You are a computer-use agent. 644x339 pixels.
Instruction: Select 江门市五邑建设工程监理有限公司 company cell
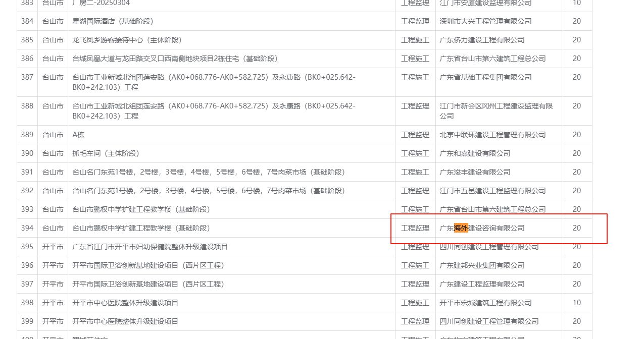pyautogui.click(x=492, y=191)
